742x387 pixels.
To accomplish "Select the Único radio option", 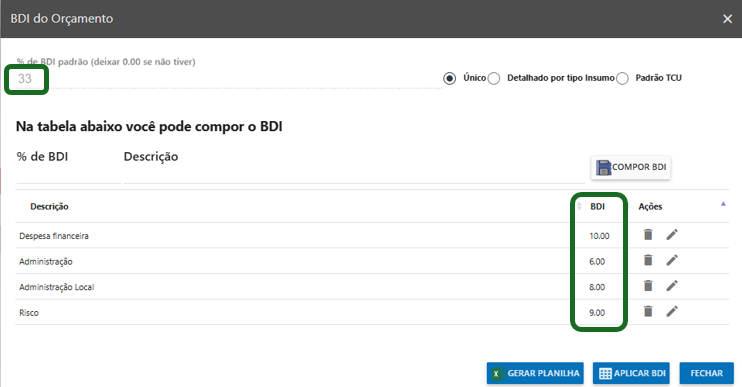I will (x=450, y=78).
